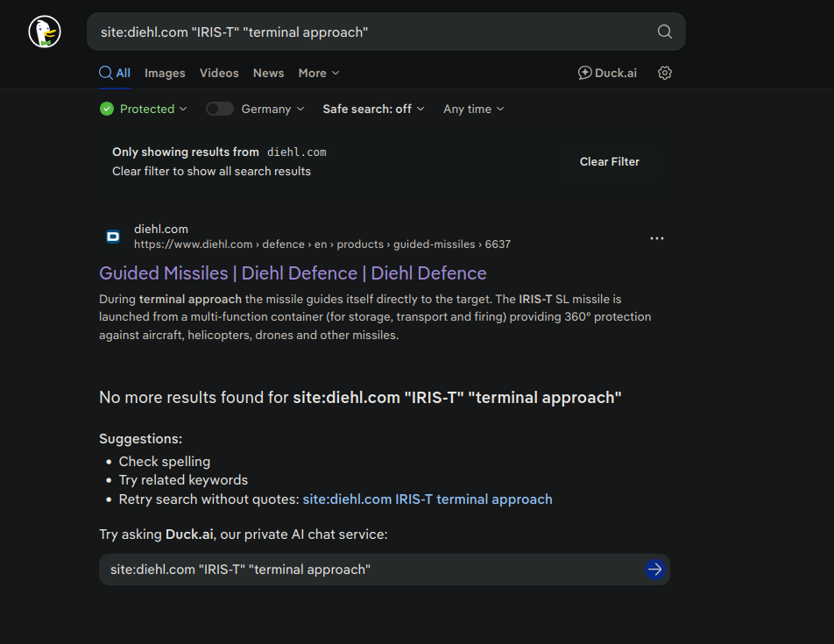
Task: Click the Clear Filter button
Action: [x=609, y=162]
